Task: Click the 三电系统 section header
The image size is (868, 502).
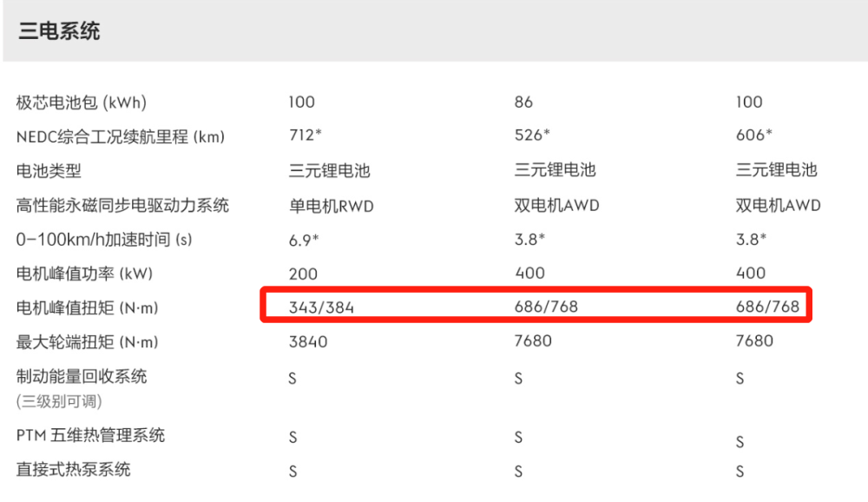Action: [x=60, y=32]
